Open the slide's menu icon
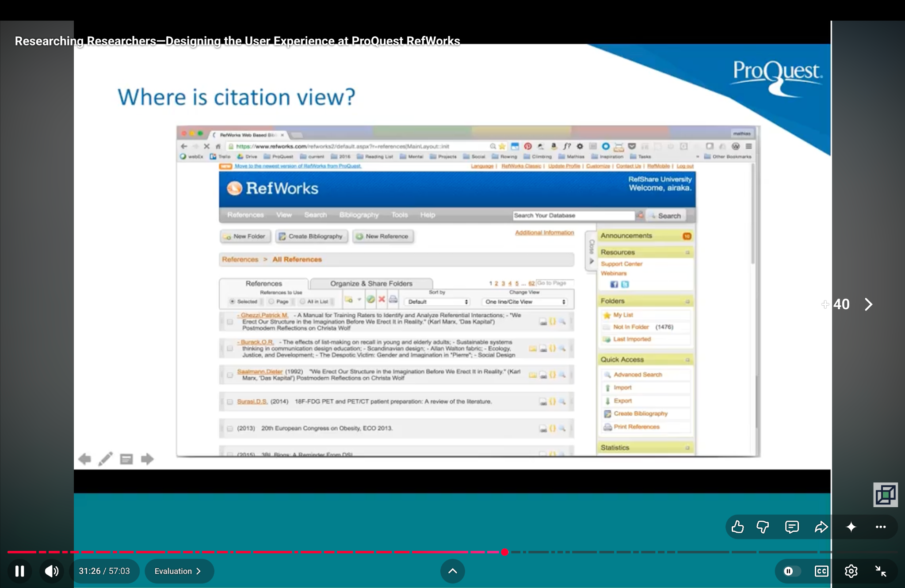Image resolution: width=905 pixels, height=588 pixels. (126, 459)
